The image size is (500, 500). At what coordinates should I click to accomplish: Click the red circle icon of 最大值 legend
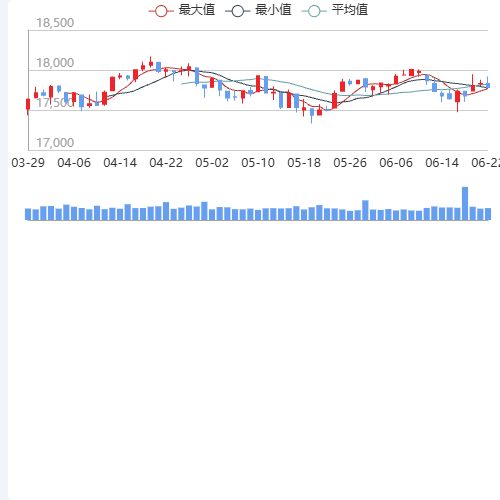pos(161,11)
